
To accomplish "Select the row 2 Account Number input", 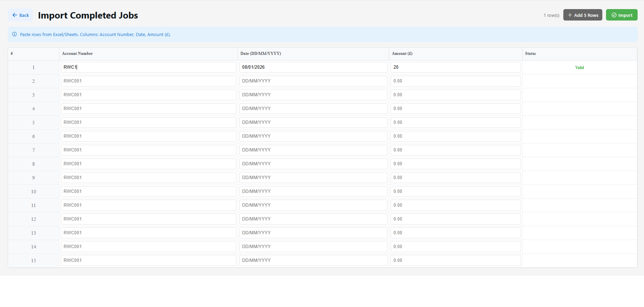I will point(149,81).
